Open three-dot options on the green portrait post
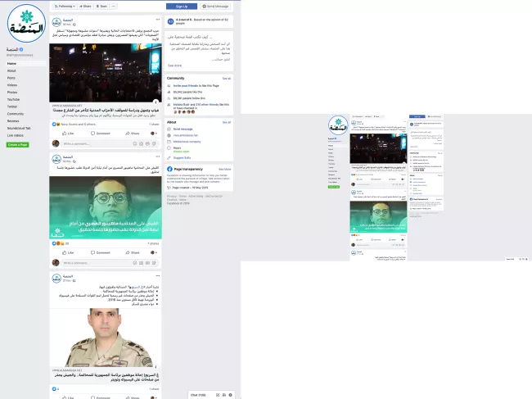 tap(158, 156)
